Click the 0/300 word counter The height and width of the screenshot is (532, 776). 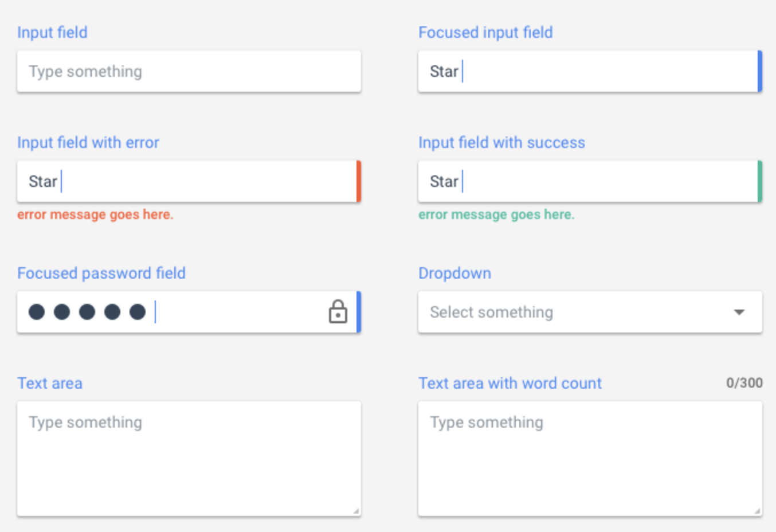(x=744, y=383)
